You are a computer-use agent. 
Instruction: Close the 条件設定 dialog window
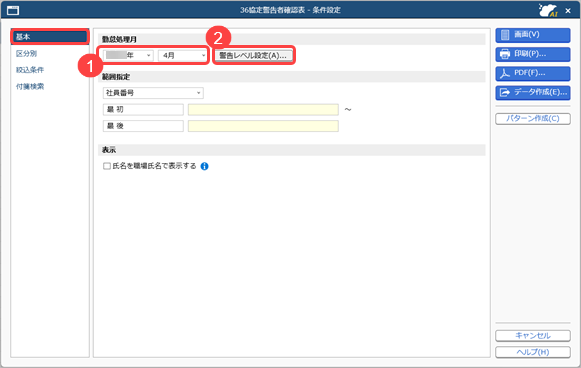click(568, 11)
